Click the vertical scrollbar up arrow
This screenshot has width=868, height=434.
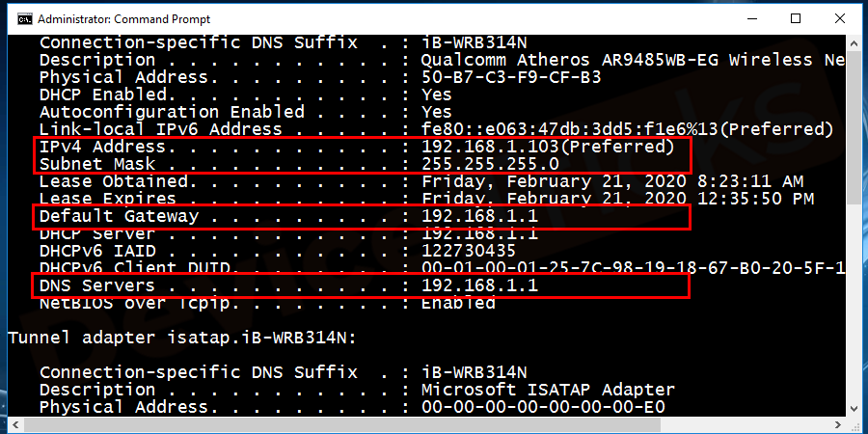854,41
